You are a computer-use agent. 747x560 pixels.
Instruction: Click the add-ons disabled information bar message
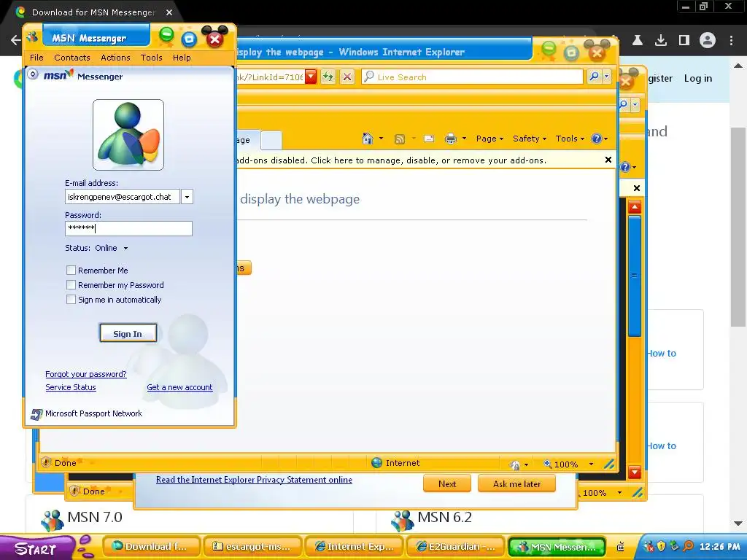391,160
